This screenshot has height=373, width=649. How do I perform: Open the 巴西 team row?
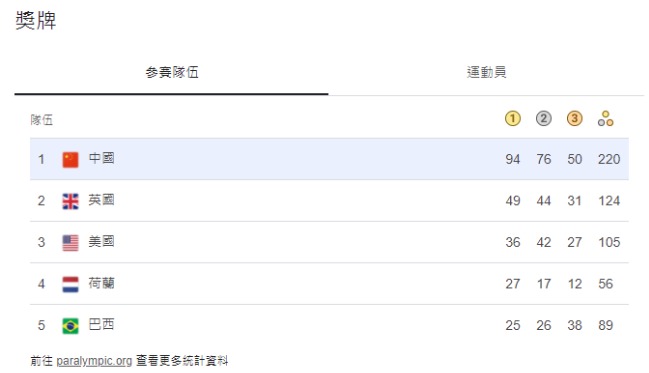(329, 325)
